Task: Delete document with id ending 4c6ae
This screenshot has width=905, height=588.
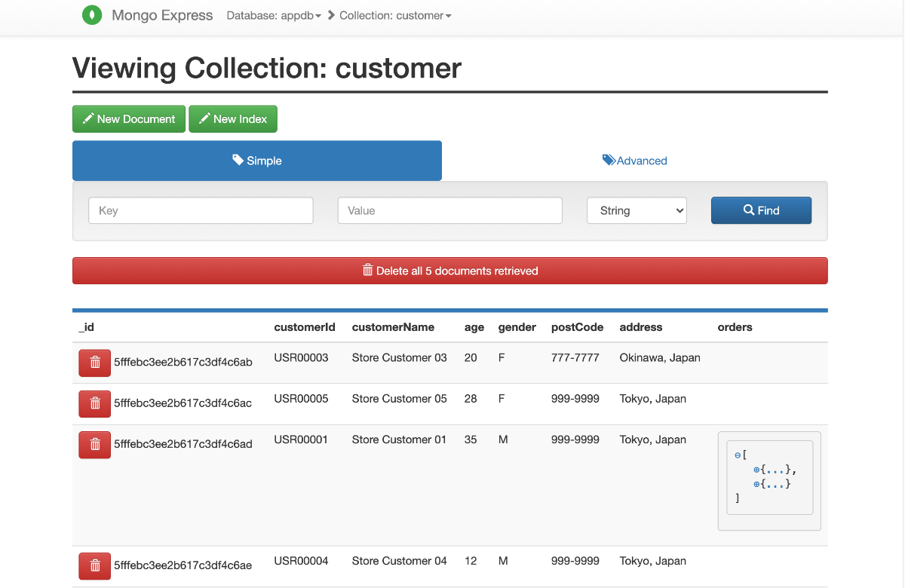Action: coord(95,565)
